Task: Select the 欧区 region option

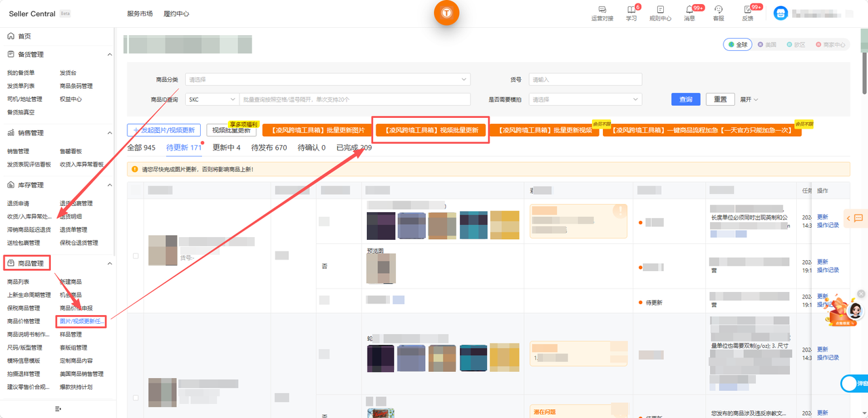Action: pos(796,45)
